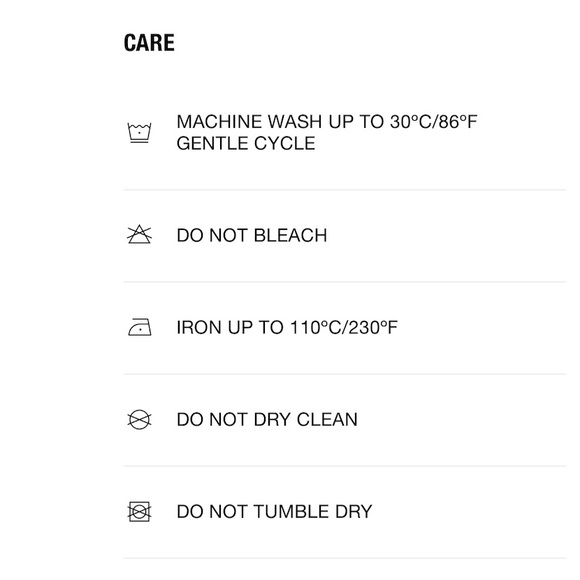Image resolution: width=580 pixels, height=580 pixels.
Task: Click the iron temperature icon
Action: [139, 327]
